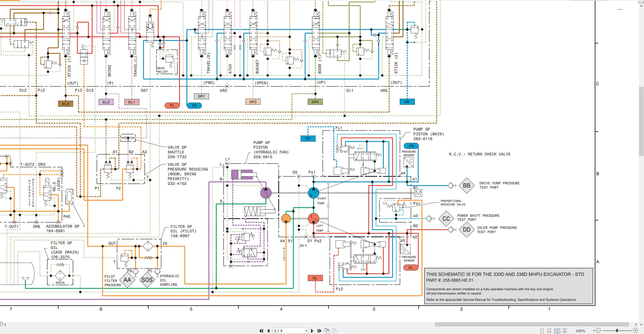Click the 'PILOT FILTER PRESSURE' label
The width and height of the screenshot is (644, 334).
[x=113, y=281]
